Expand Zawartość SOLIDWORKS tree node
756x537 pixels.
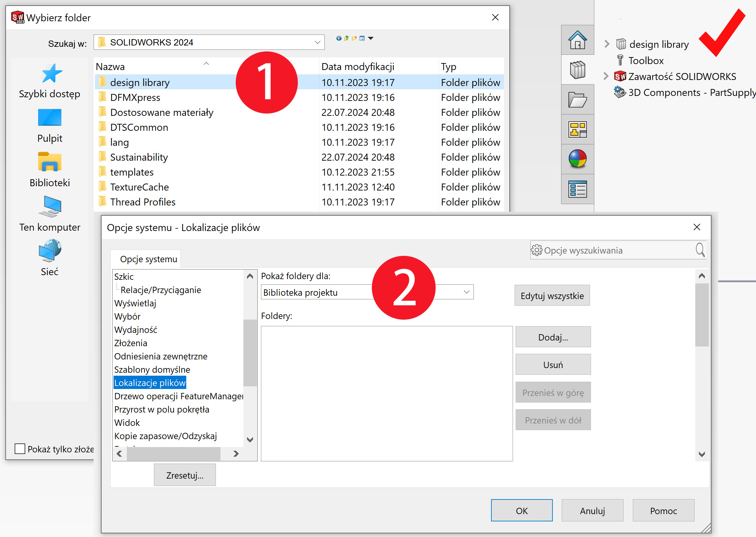(606, 76)
